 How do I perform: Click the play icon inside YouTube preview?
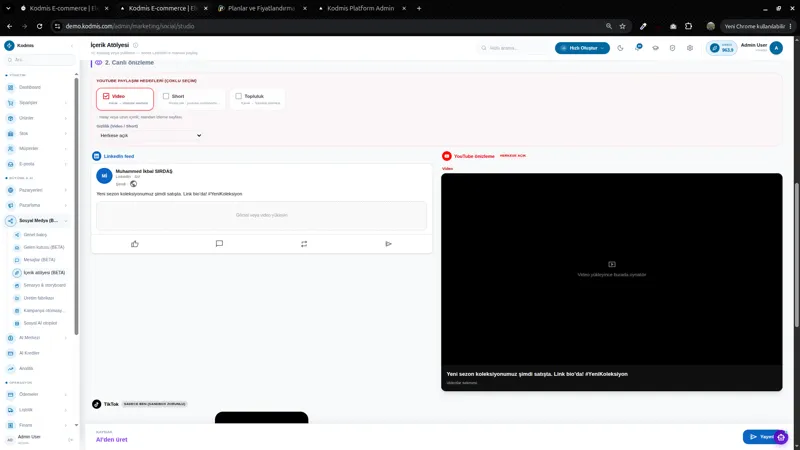[x=612, y=264]
